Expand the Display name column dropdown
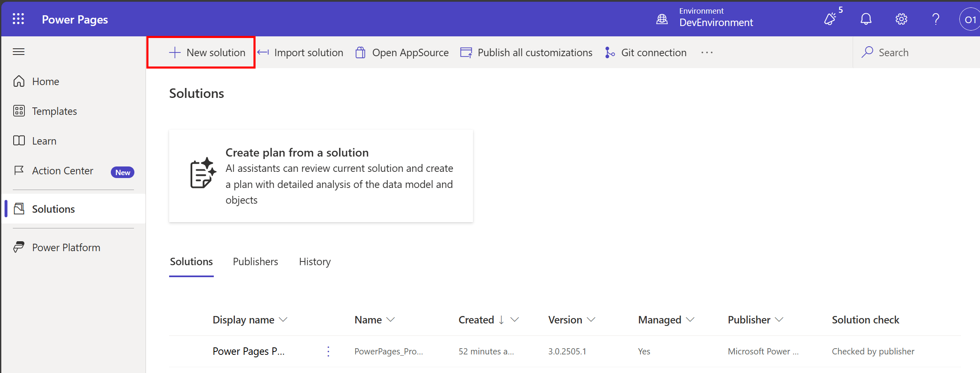980x373 pixels. (x=283, y=320)
